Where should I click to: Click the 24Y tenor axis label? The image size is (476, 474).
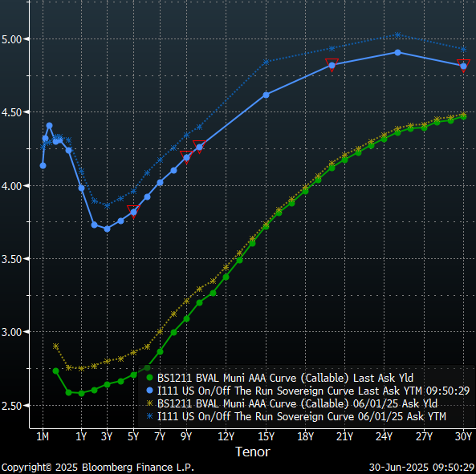[384, 436]
